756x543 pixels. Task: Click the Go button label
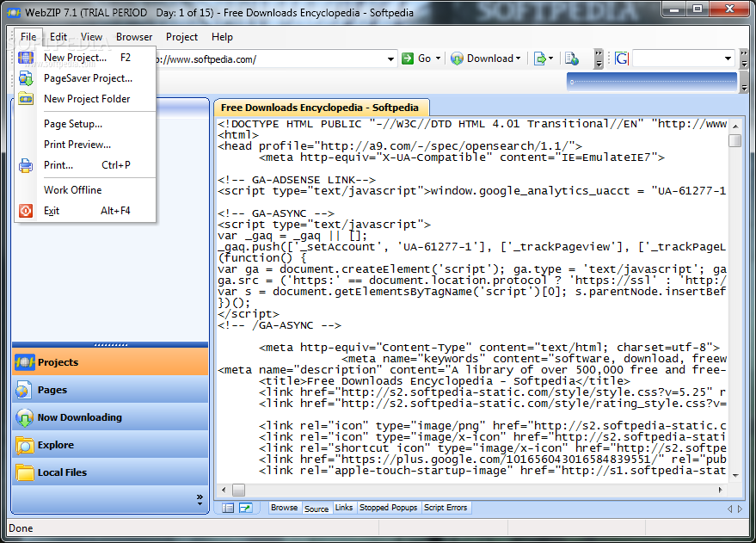(x=424, y=59)
